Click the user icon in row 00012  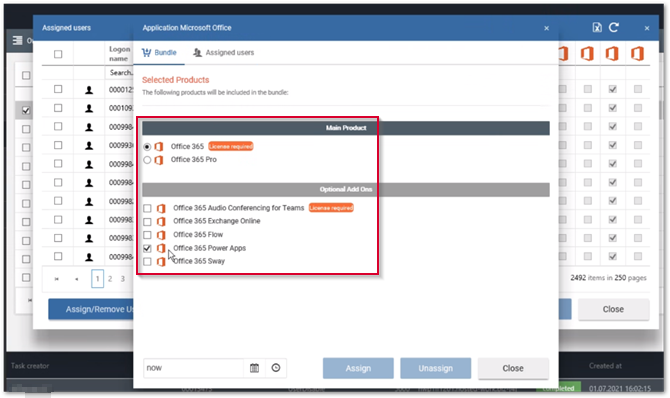pyautogui.click(x=89, y=90)
